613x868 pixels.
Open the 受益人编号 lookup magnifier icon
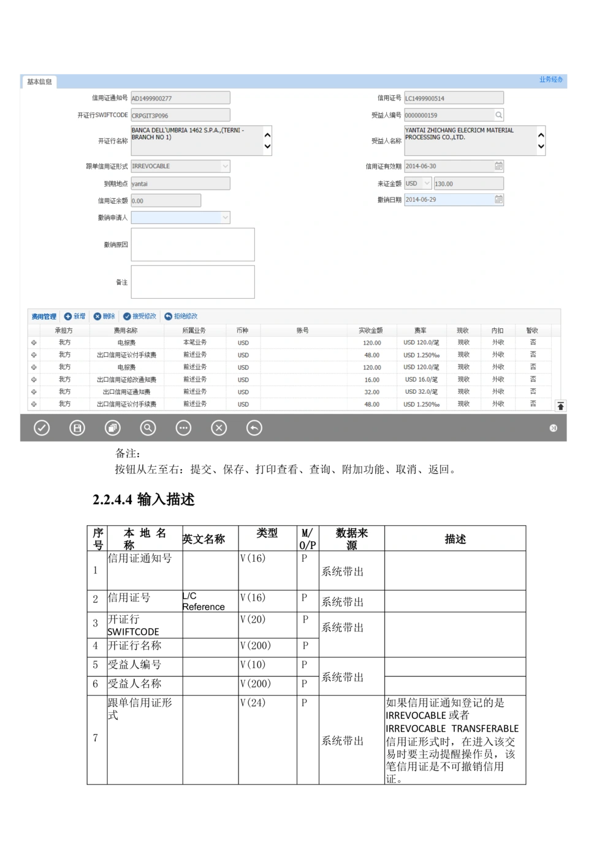(498, 115)
